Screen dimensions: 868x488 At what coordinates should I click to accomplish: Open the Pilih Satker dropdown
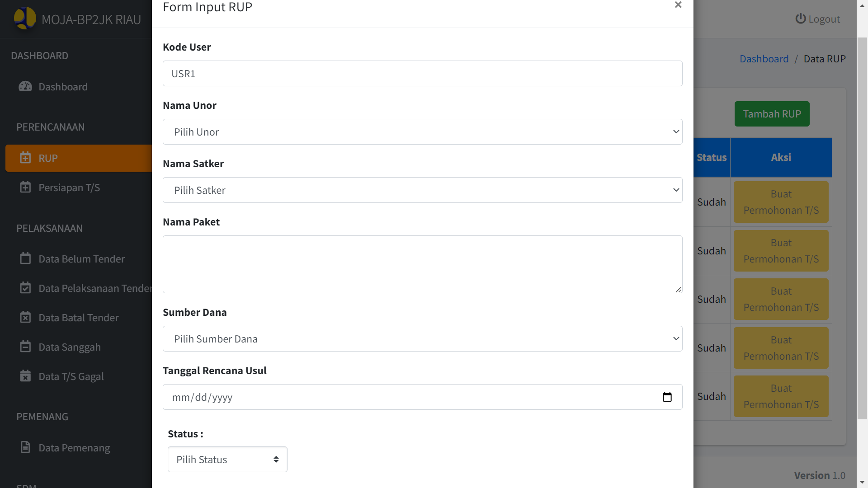tap(422, 190)
